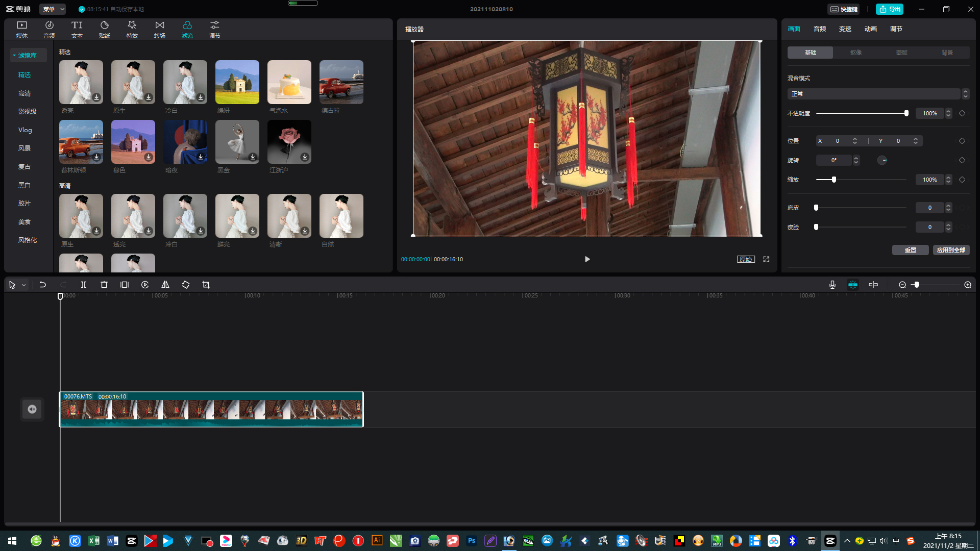Collapse the 滤镜库 category tree

pyautogui.click(x=14, y=55)
